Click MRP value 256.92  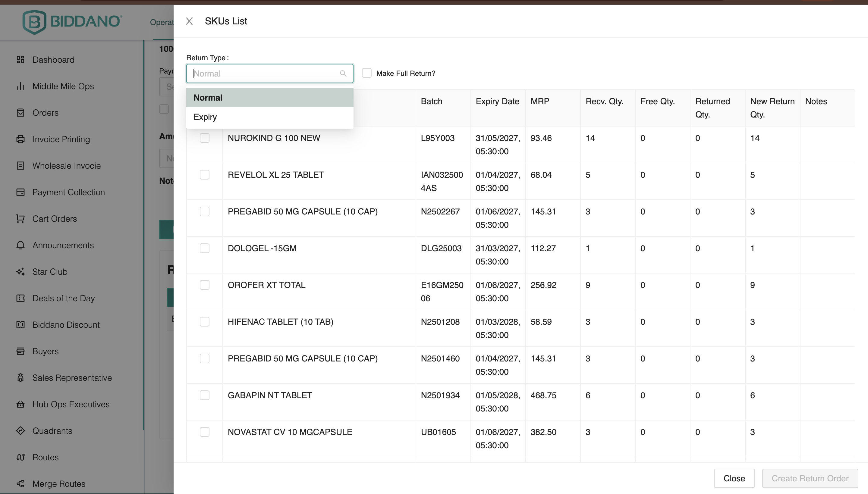pos(543,285)
